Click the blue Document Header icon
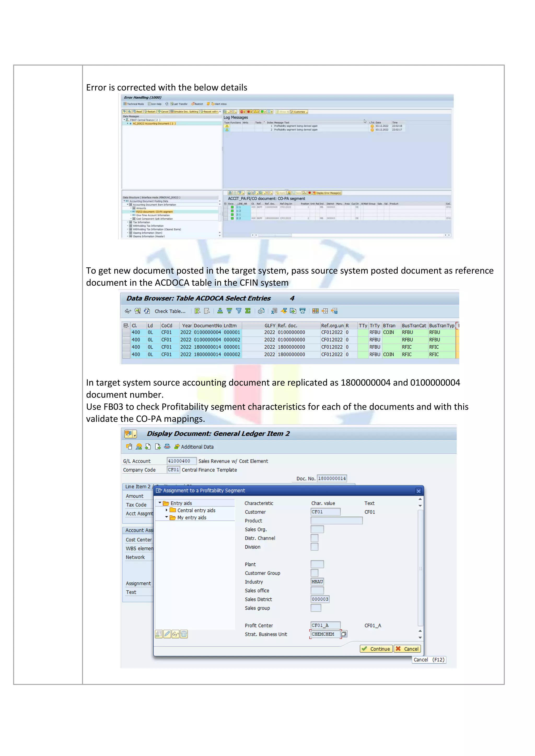The width and height of the screenshot is (535, 756). click(x=167, y=446)
